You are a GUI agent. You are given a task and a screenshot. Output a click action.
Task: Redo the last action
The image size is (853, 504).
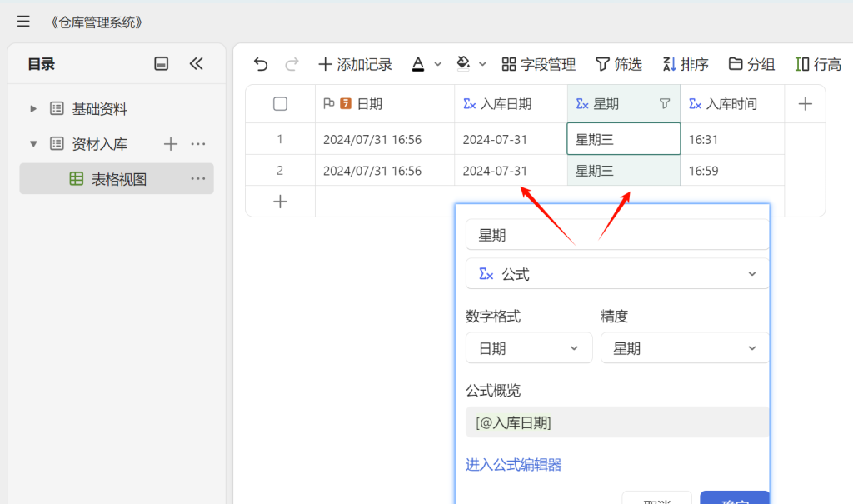point(292,65)
